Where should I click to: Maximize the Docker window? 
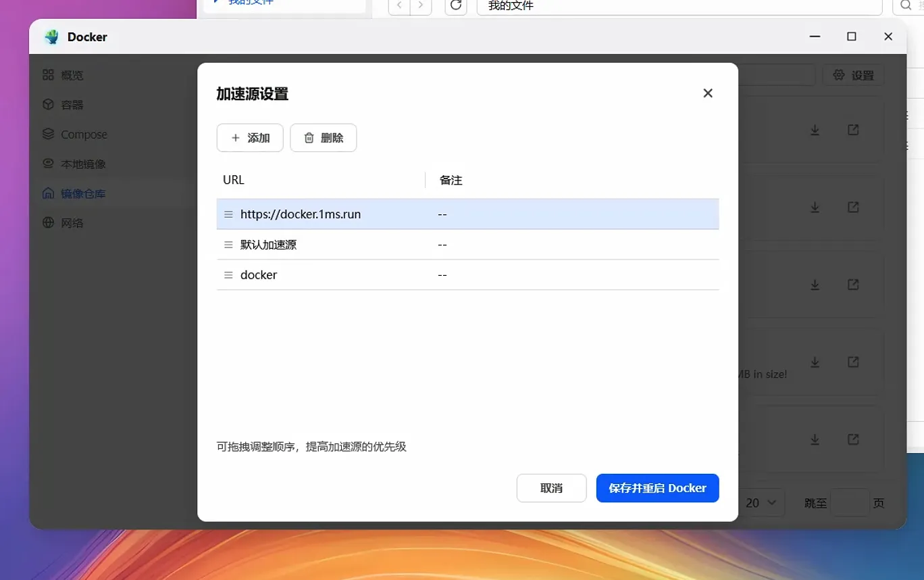(852, 37)
